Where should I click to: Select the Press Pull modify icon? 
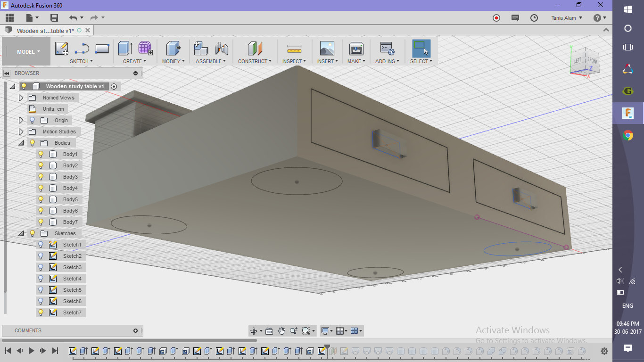tap(173, 49)
